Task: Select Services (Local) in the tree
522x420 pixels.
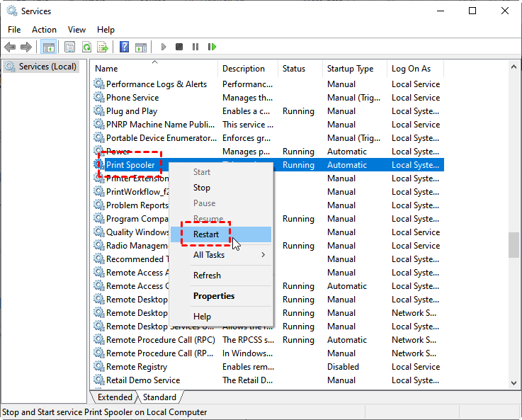Action: (x=43, y=67)
